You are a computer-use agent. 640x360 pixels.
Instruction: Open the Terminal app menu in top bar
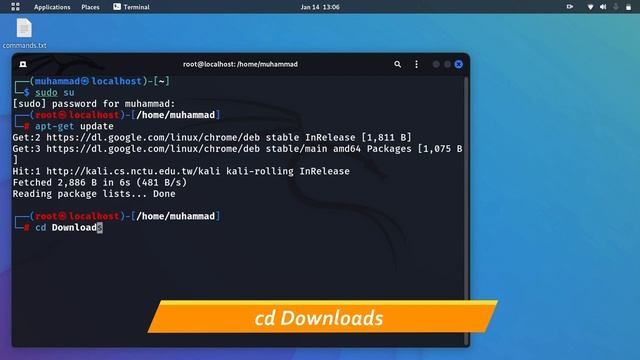[x=131, y=7]
